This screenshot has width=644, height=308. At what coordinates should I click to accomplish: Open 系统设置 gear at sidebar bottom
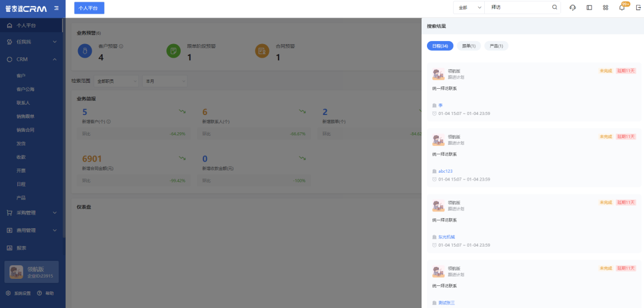[x=8, y=293]
